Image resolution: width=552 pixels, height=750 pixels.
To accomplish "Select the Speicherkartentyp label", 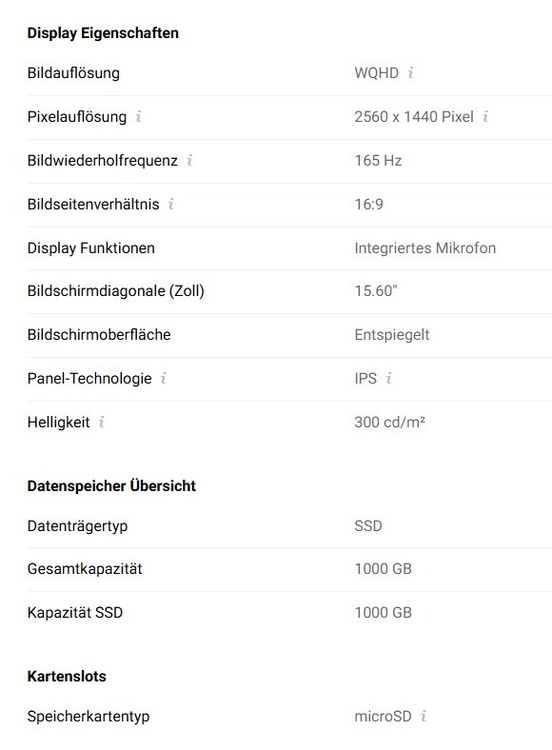I will [x=88, y=716].
